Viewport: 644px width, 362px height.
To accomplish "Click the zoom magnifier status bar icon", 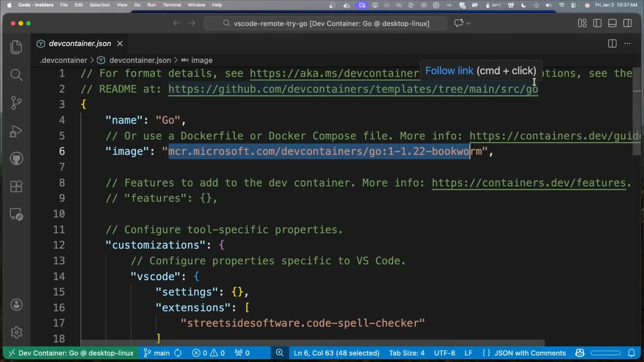I will [279, 353].
